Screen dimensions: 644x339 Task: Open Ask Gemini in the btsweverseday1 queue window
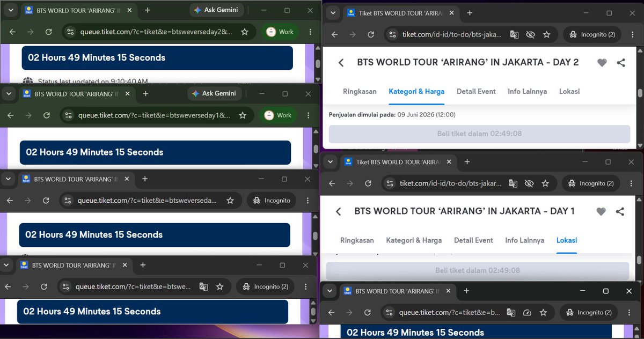point(215,93)
